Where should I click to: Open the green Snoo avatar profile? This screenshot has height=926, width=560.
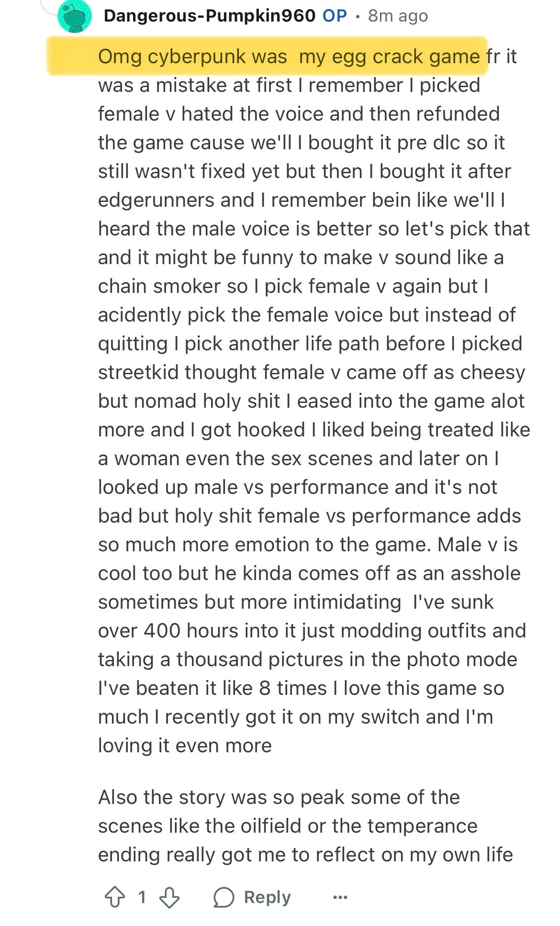pos(75,16)
